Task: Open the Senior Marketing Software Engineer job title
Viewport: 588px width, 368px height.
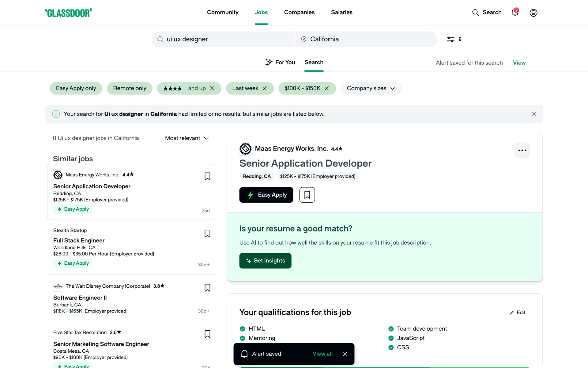Action: click(101, 344)
